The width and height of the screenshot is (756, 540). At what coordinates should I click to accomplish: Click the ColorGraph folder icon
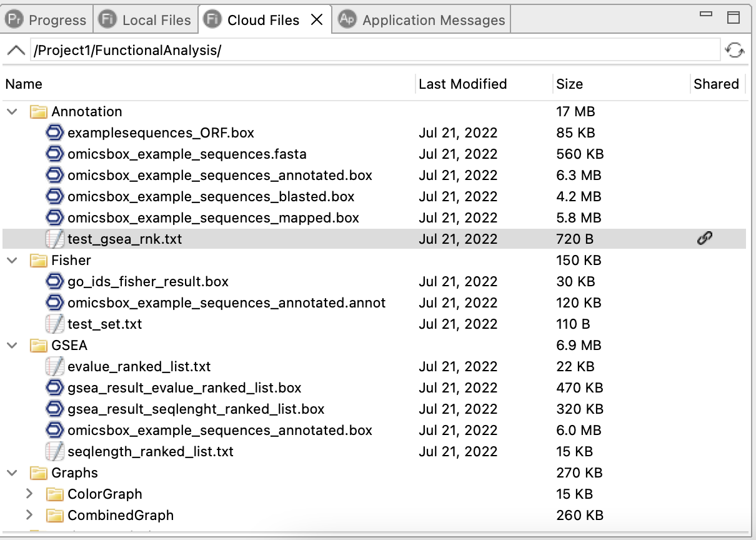click(55, 494)
